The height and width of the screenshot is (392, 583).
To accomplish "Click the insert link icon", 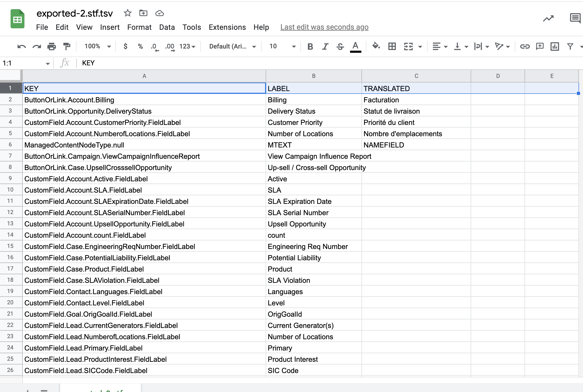I will pyautogui.click(x=524, y=47).
